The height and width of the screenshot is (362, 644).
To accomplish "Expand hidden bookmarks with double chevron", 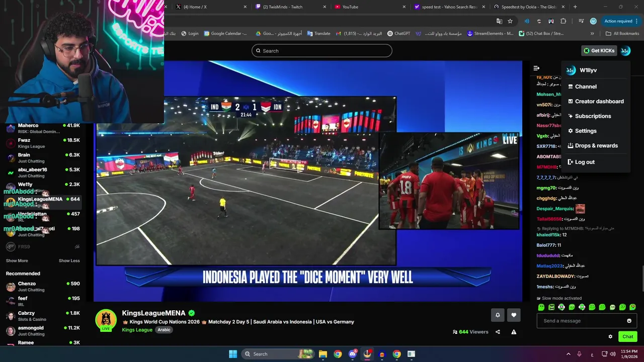I will pos(592,34).
